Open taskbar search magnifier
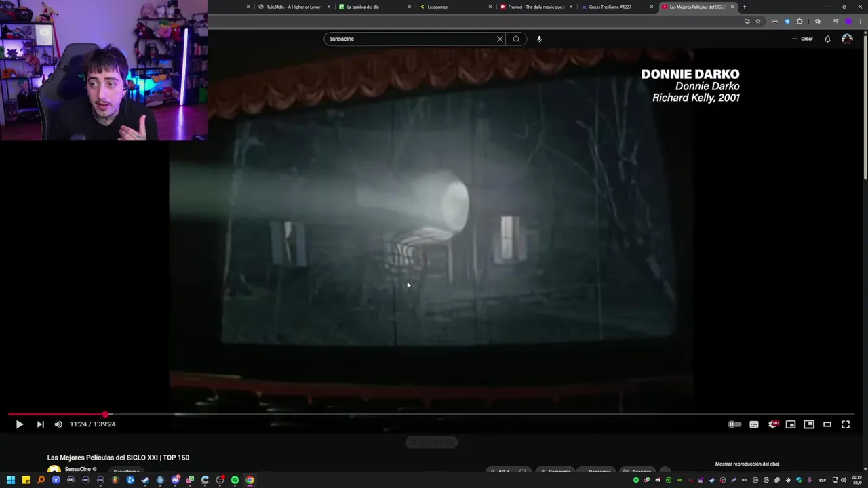 tap(41, 480)
